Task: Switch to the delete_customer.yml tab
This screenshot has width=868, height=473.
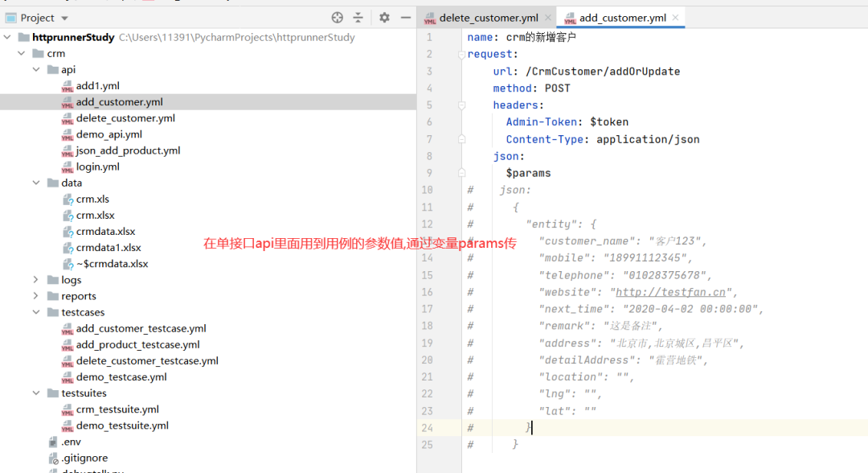Action: click(x=488, y=18)
